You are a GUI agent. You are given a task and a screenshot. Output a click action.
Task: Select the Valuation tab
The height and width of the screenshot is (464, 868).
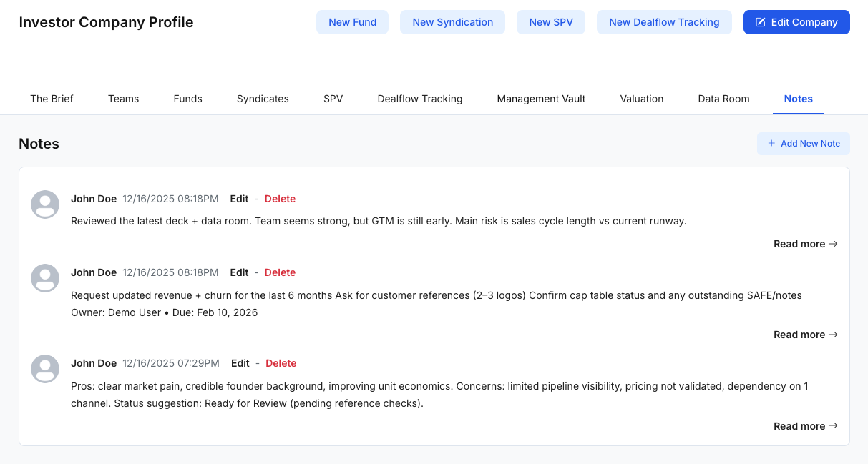coord(642,99)
